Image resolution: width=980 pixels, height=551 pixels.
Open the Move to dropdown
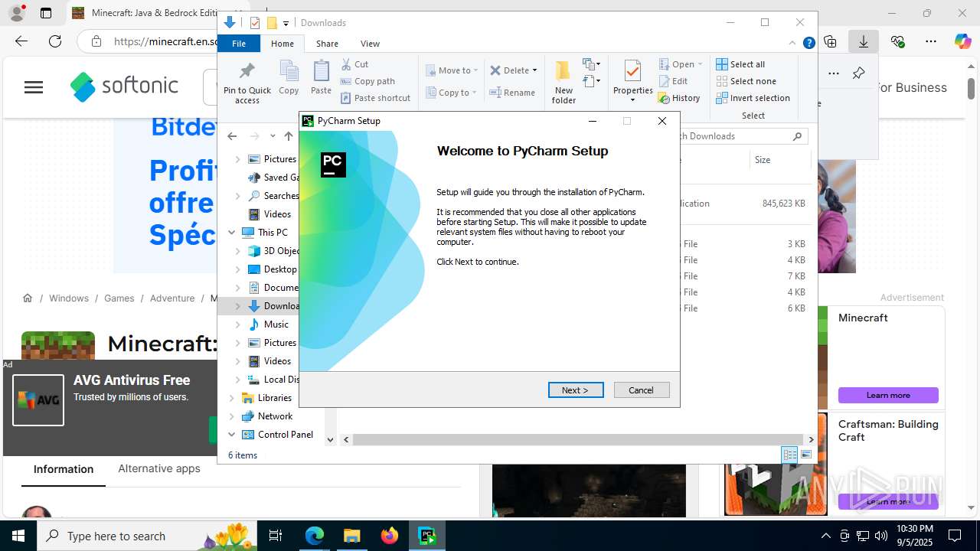(x=452, y=70)
